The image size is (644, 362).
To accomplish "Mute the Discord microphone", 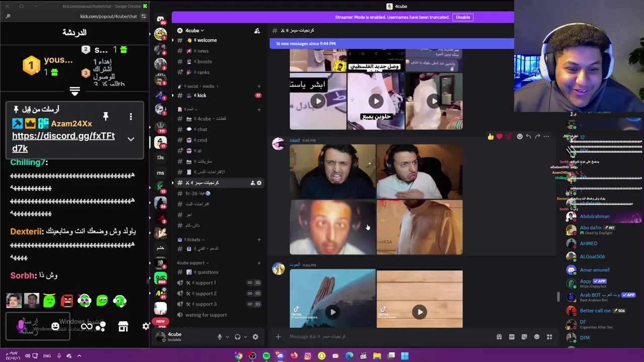I will [x=219, y=337].
